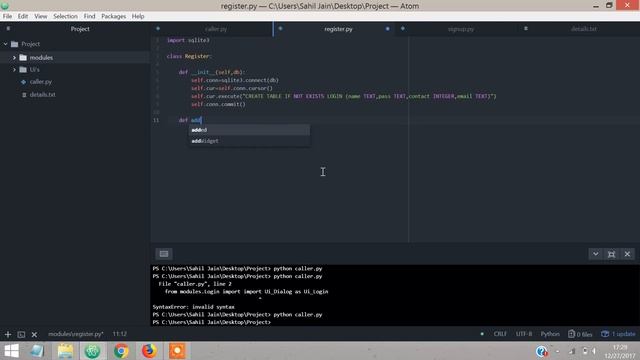This screenshot has height=360, width=640.
Task: Click the green indicator dot in status bar
Action: [x=482, y=334]
